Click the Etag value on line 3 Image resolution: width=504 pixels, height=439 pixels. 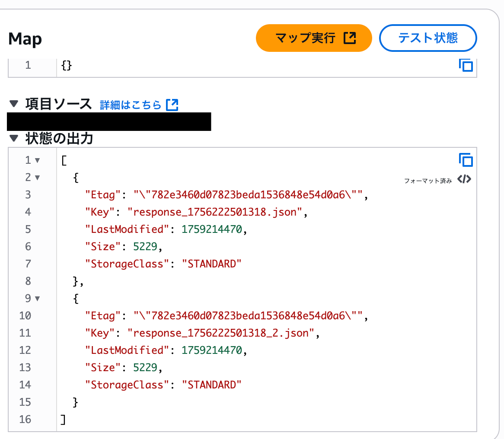tap(248, 195)
